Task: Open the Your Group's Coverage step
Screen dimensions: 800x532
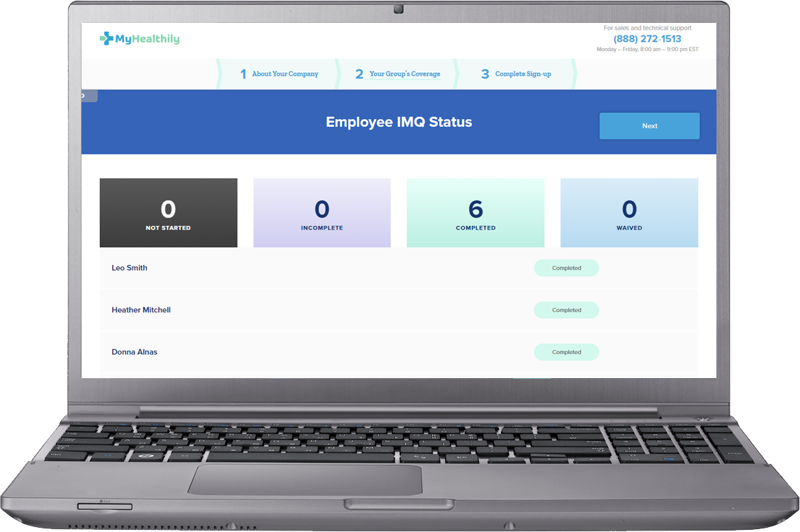Action: pos(404,74)
